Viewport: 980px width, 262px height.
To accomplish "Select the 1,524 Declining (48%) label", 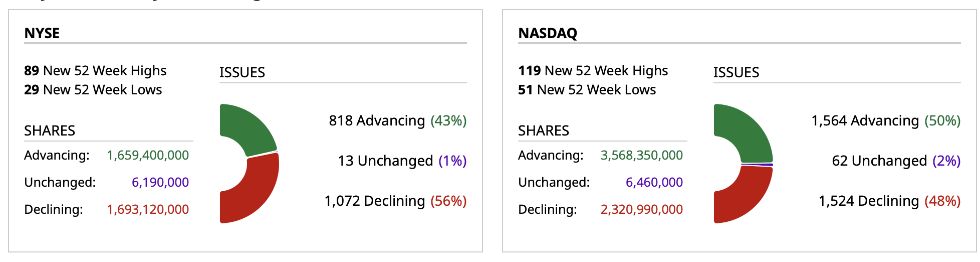I will (889, 201).
